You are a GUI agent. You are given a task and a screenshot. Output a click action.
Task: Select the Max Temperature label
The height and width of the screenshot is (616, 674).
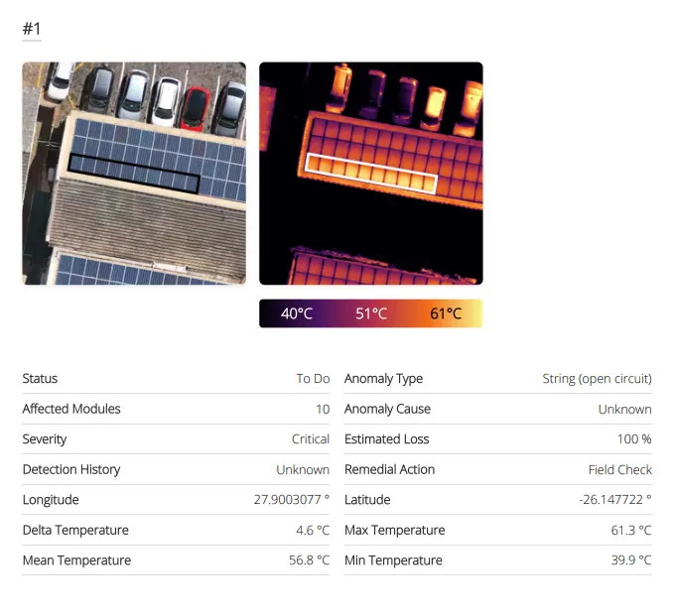[395, 530]
